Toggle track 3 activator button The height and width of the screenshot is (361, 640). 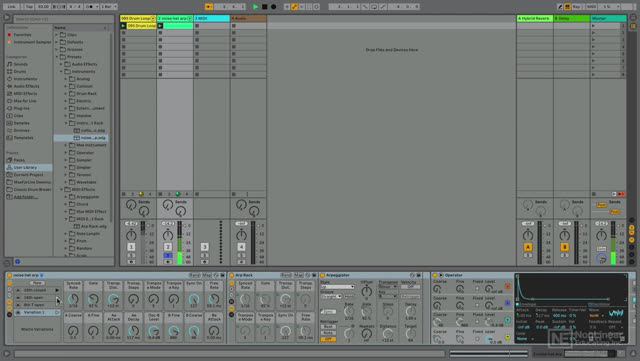(204, 247)
